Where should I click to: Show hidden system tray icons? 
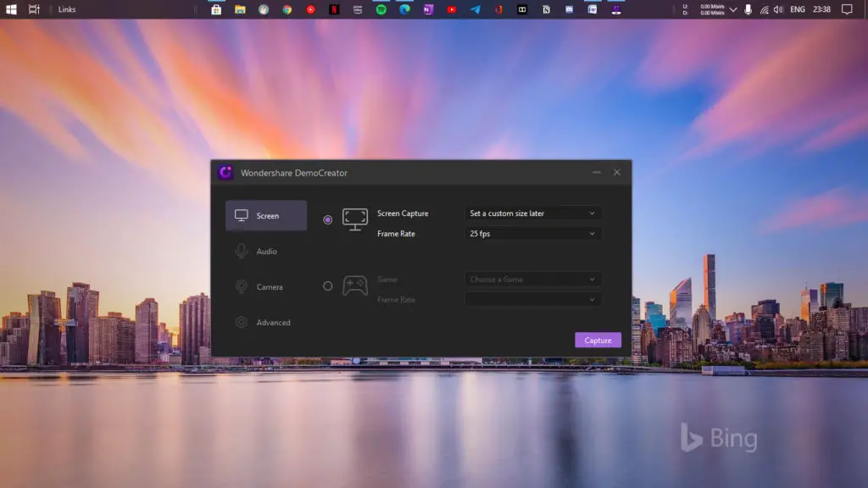(x=733, y=9)
